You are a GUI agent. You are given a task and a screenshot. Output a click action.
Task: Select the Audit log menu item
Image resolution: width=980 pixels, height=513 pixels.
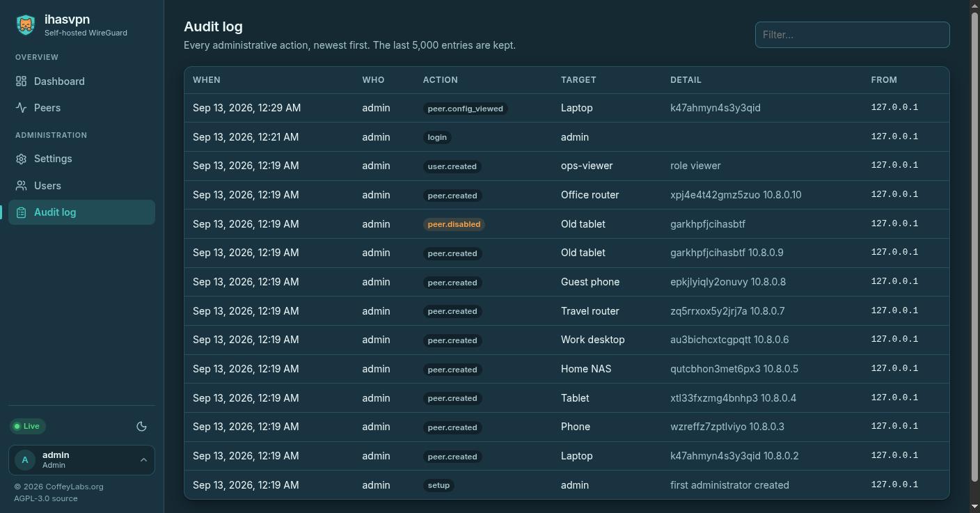tap(81, 212)
